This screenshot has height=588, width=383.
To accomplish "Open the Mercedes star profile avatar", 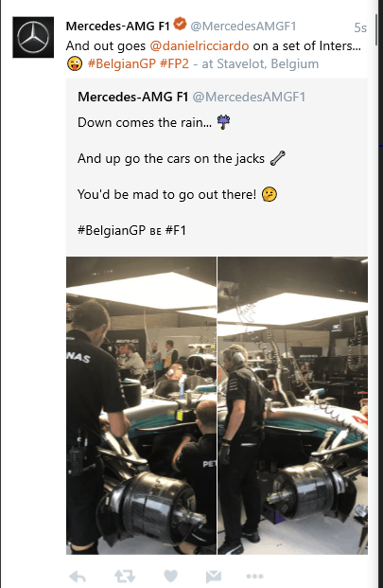I will (x=33, y=37).
